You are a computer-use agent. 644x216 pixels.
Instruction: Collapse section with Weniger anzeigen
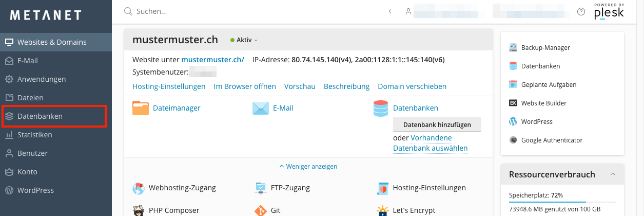(308, 167)
